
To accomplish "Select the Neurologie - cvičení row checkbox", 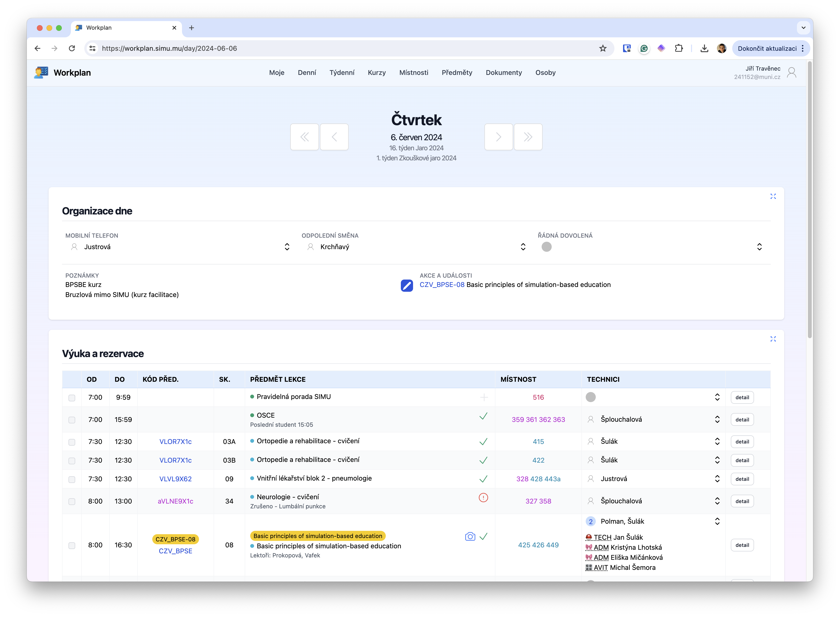I will coord(72,501).
